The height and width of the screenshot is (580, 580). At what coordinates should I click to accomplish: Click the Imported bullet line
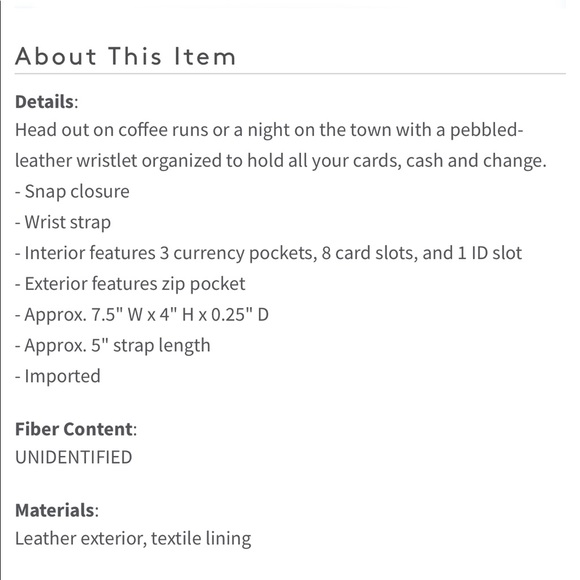click(58, 376)
